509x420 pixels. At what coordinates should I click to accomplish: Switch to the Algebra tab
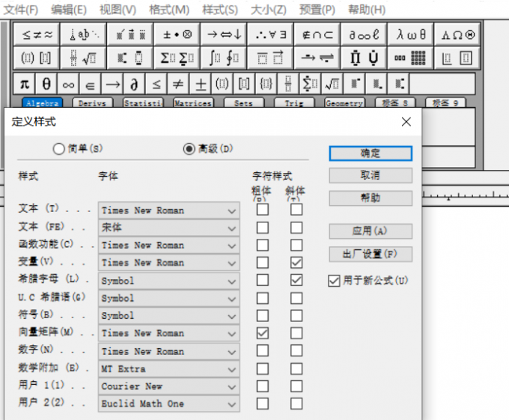pyautogui.click(x=42, y=103)
